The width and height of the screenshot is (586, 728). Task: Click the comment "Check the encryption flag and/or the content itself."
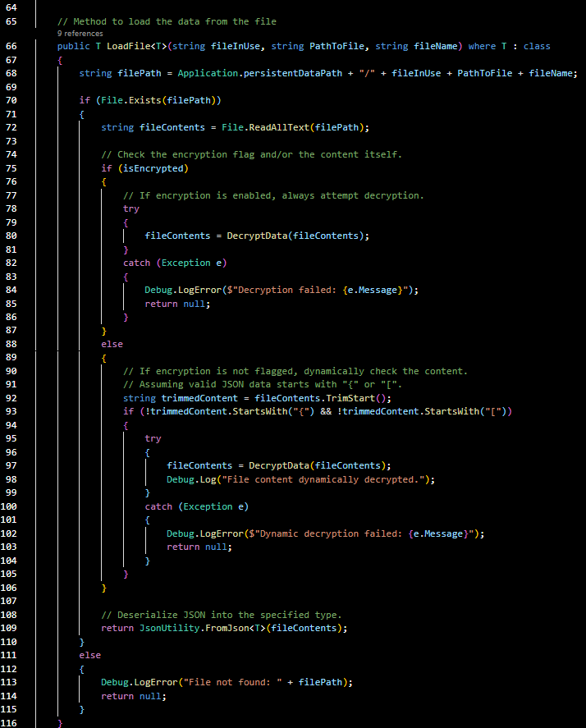point(252,154)
